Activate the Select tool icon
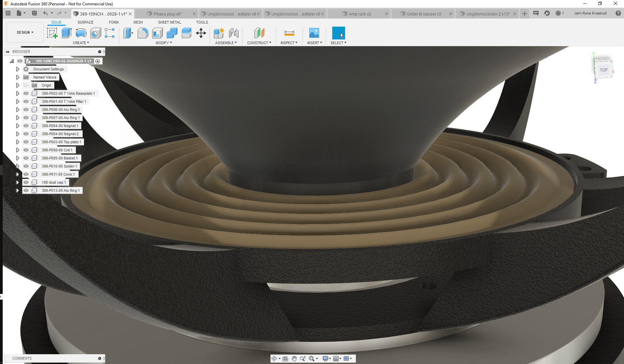This screenshot has height=364, width=624. (339, 33)
